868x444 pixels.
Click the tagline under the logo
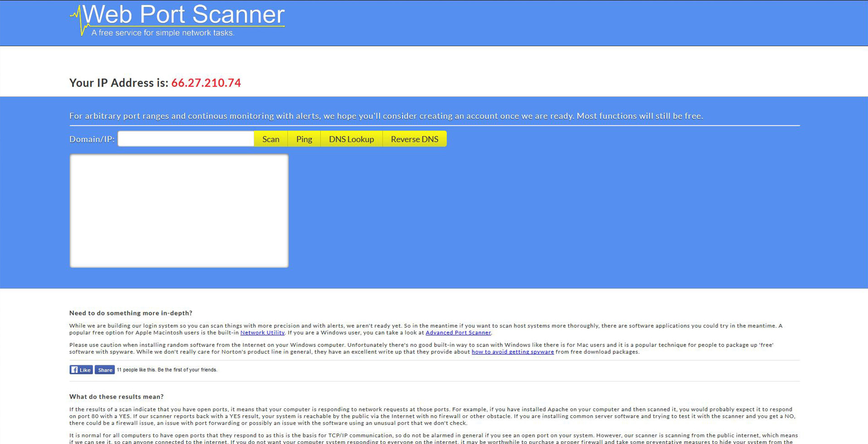(163, 33)
